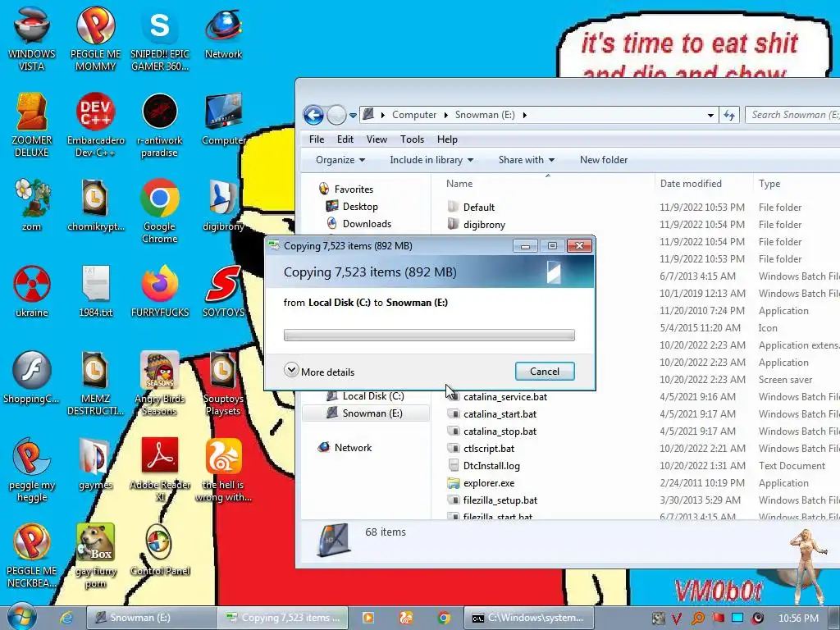Expand the breadcrumb arrow after Computer
The width and height of the screenshot is (840, 630).
(x=445, y=115)
